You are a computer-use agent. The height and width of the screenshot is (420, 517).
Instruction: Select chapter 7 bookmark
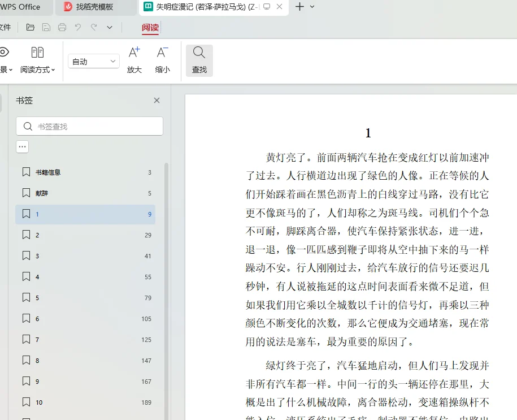point(85,340)
